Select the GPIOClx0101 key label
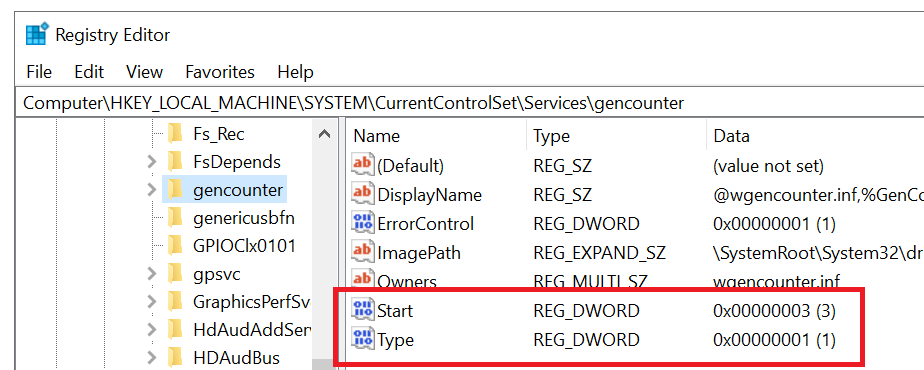Viewport: 924px width, 370px height. [244, 246]
